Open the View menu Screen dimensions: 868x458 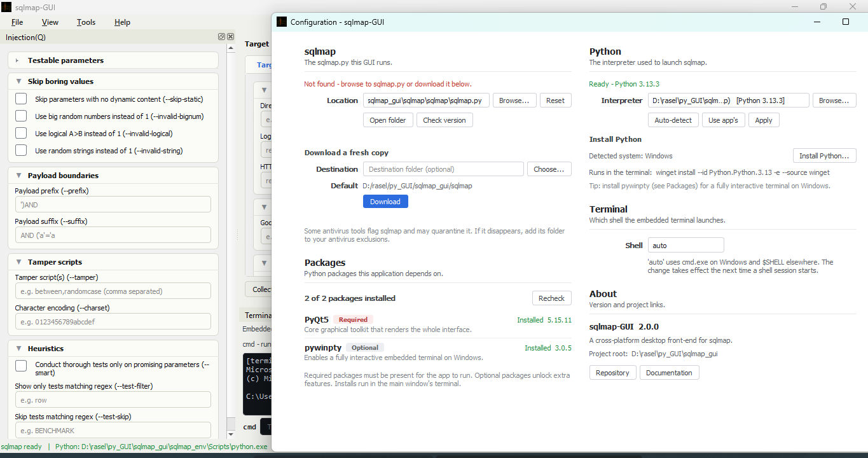pyautogui.click(x=50, y=22)
